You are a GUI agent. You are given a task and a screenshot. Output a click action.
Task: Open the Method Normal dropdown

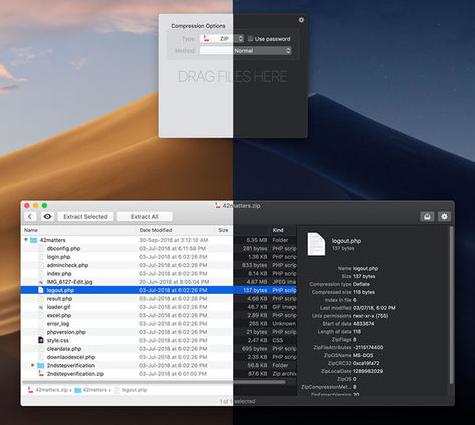[245, 51]
